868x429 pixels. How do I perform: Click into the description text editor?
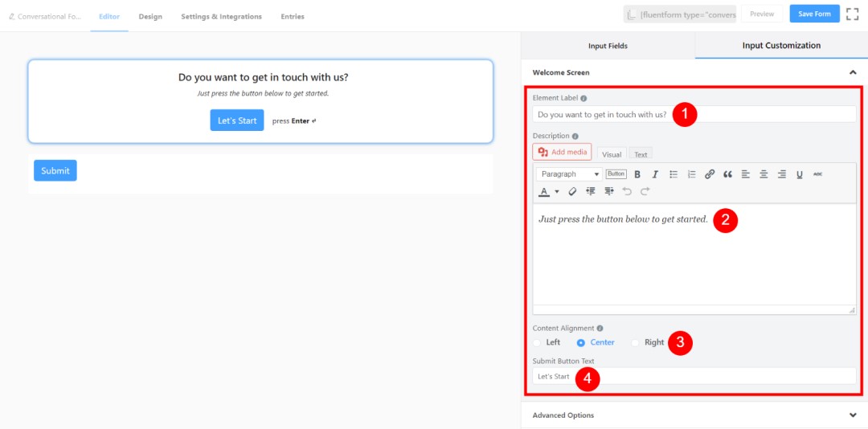(x=694, y=254)
